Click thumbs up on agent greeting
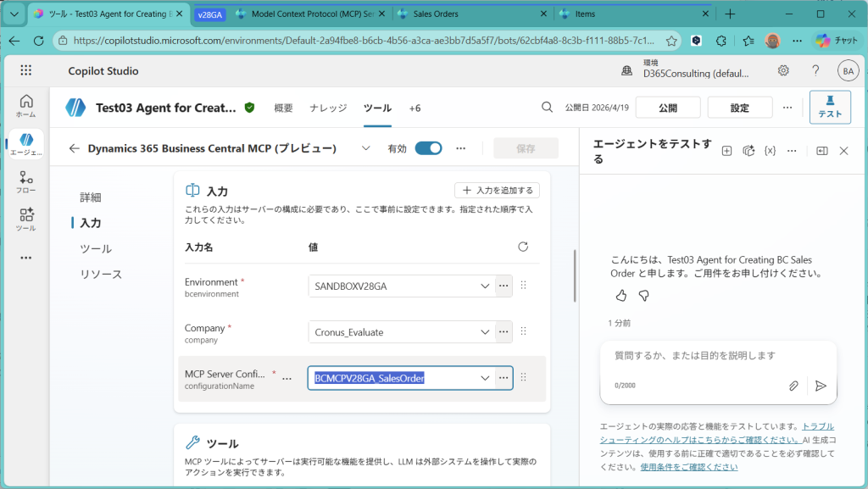868x489 pixels. tap(620, 296)
